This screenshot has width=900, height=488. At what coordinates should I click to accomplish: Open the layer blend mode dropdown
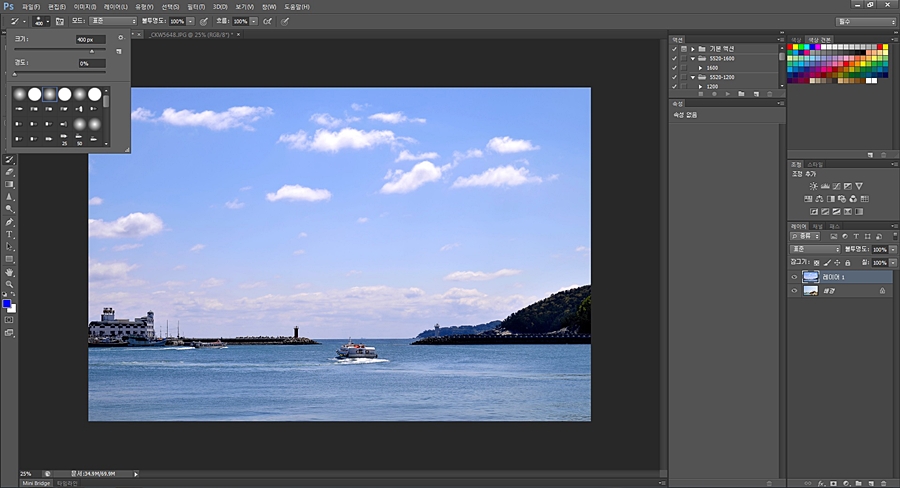(815, 249)
